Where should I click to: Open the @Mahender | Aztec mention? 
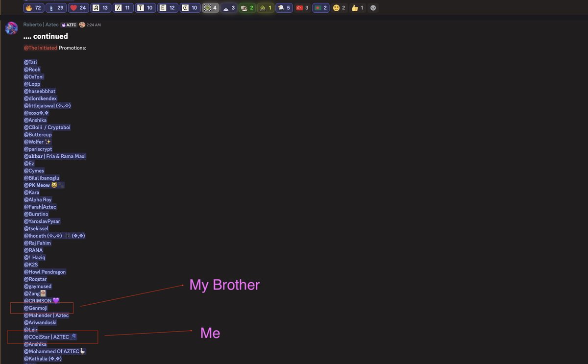[x=47, y=315]
